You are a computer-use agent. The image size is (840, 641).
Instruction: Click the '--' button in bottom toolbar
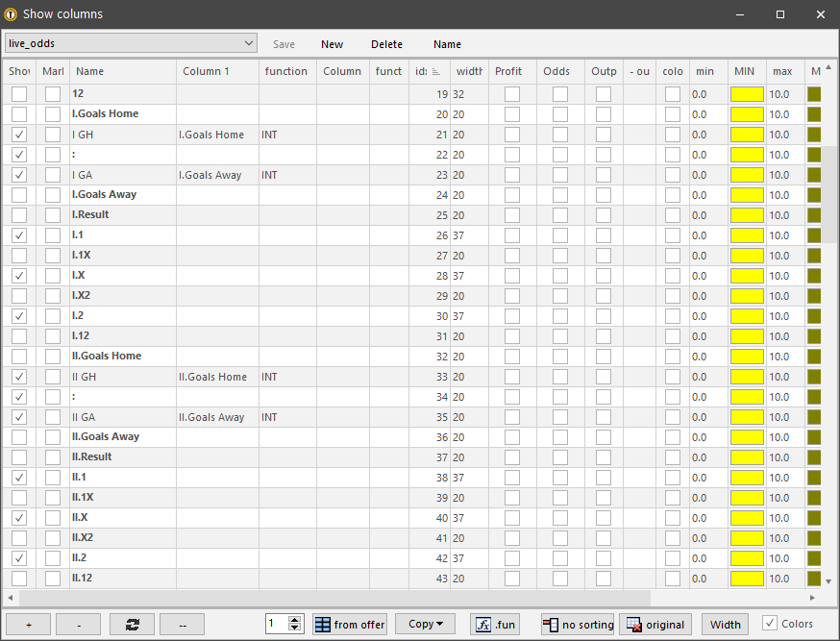pyautogui.click(x=182, y=624)
